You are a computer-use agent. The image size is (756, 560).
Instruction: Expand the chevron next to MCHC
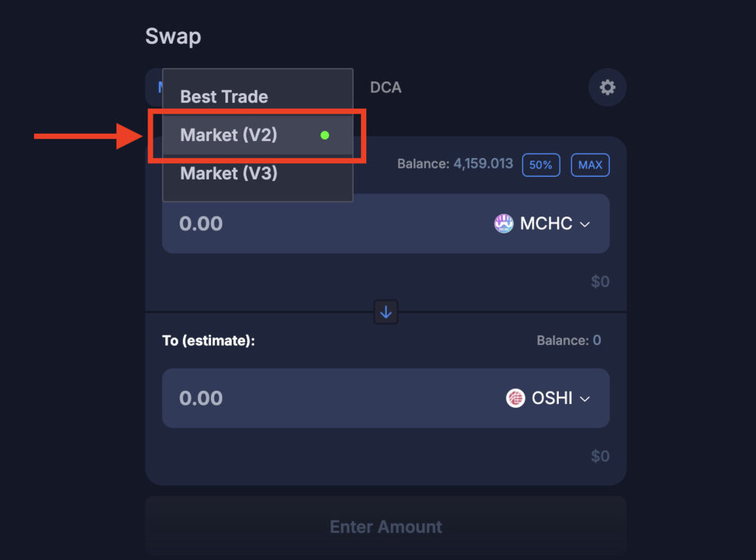(585, 225)
